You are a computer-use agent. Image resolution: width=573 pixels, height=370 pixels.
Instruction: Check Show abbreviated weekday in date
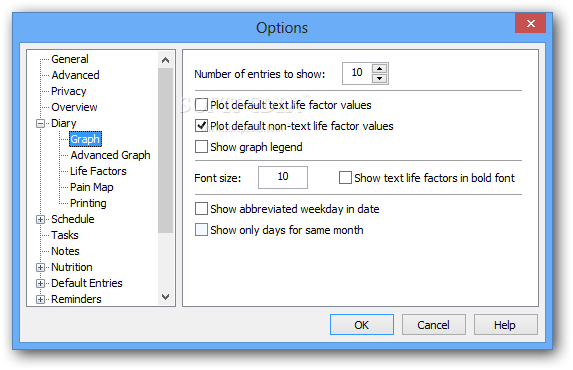click(x=201, y=209)
